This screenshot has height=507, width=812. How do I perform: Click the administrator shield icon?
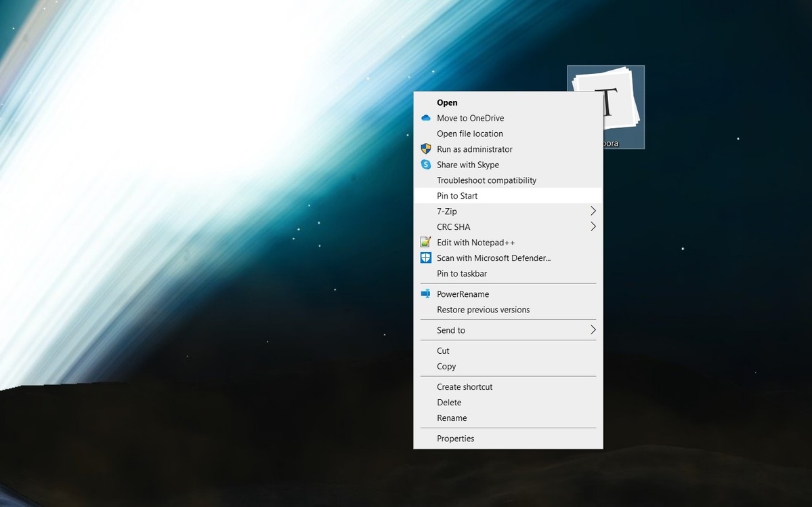[x=426, y=149]
